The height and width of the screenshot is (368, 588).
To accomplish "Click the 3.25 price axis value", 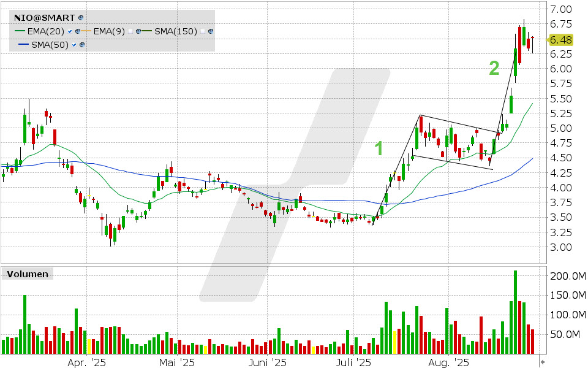I will pos(561,232).
